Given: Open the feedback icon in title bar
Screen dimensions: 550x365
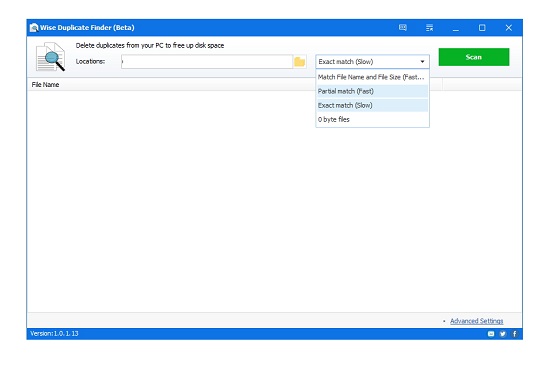Looking at the screenshot, I should pos(403,27).
